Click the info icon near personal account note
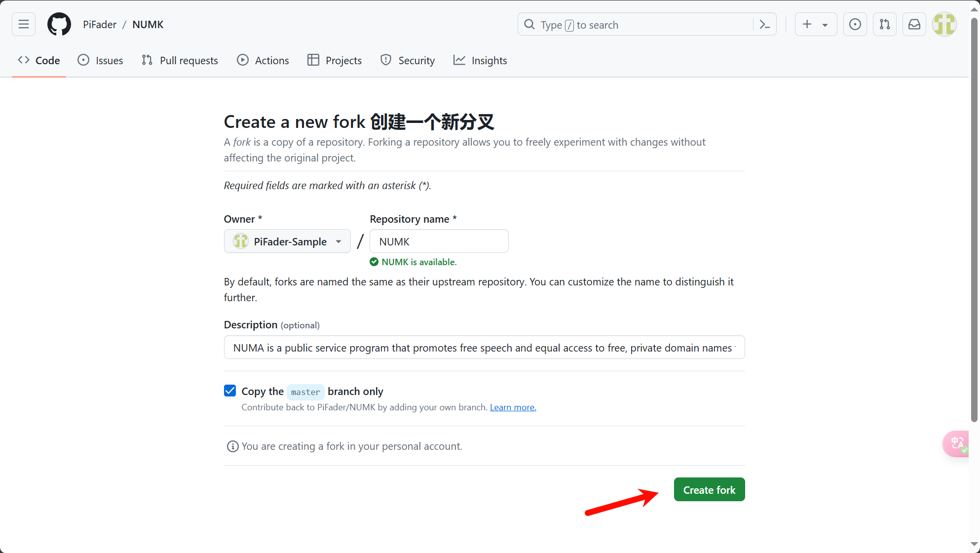 [232, 446]
